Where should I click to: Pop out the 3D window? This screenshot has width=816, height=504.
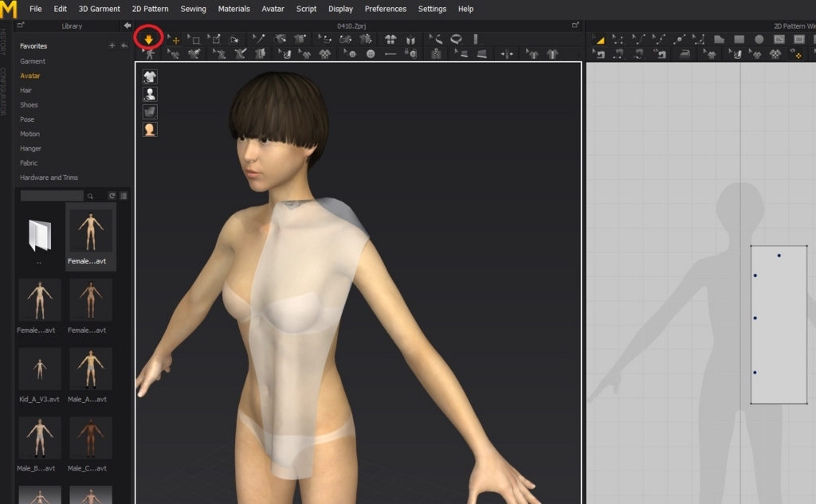[575, 25]
